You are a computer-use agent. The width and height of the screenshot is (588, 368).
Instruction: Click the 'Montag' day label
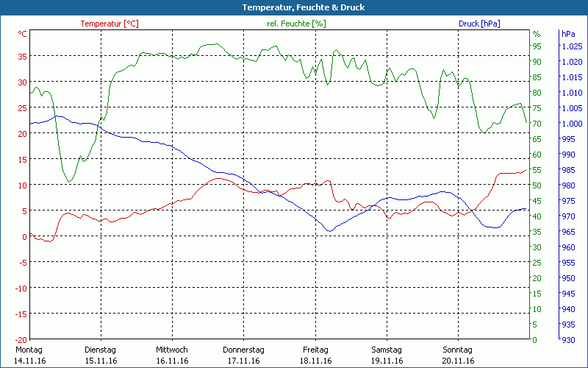click(29, 350)
